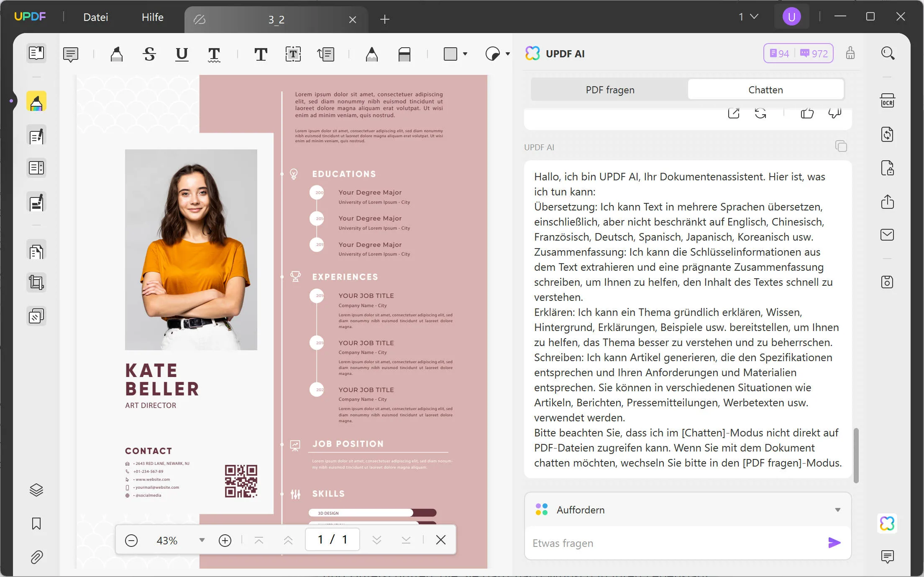Screen dimensions: 924x577
Task: Open the Auffordern prompt dropdown
Action: point(838,510)
